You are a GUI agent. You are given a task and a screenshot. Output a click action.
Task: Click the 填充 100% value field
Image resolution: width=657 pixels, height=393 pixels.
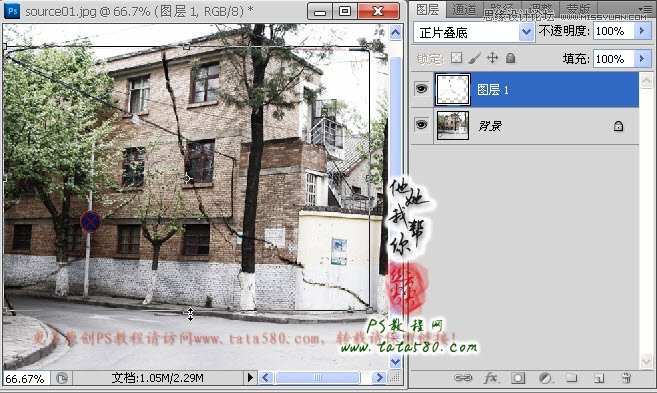(613, 59)
